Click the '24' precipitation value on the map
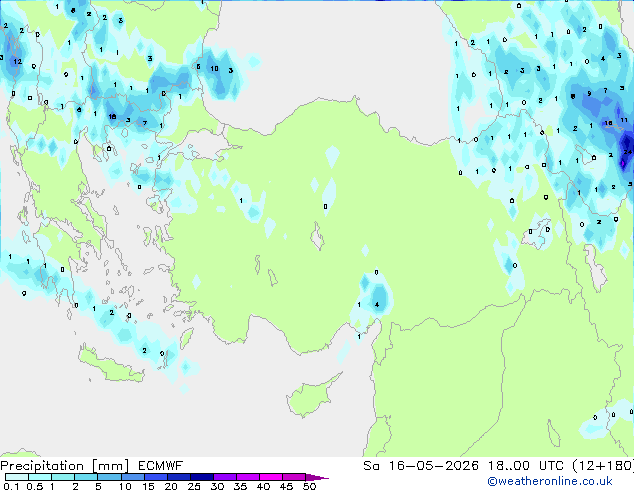This screenshot has width=634, height=490. coord(627,152)
